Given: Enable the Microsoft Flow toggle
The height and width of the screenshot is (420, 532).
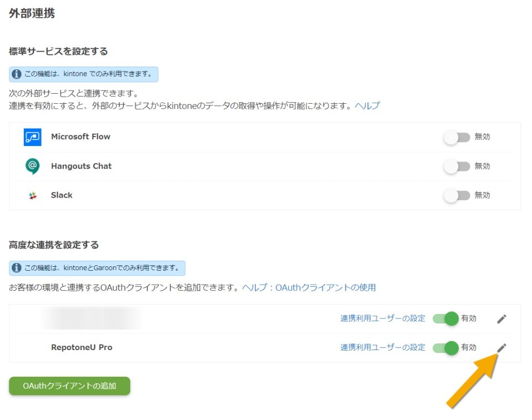Looking at the screenshot, I should 457,137.
